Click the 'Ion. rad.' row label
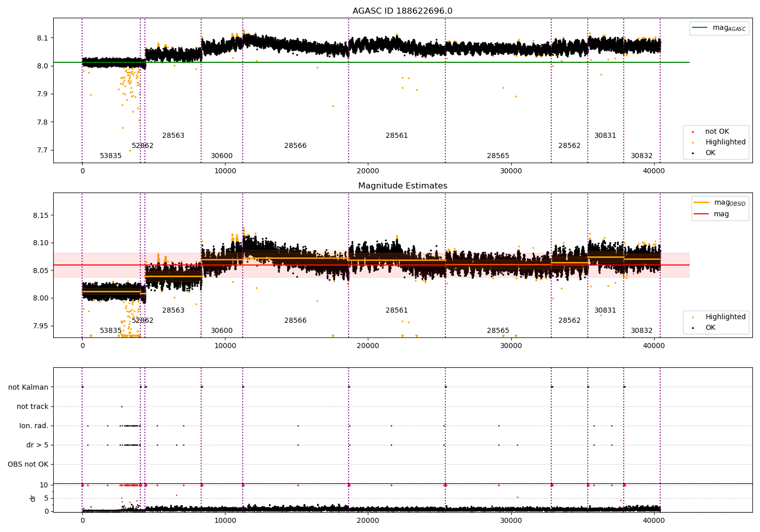 click(34, 426)
